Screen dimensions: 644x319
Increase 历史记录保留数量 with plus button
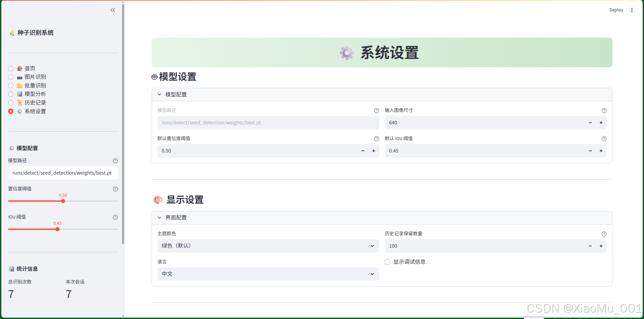point(601,246)
